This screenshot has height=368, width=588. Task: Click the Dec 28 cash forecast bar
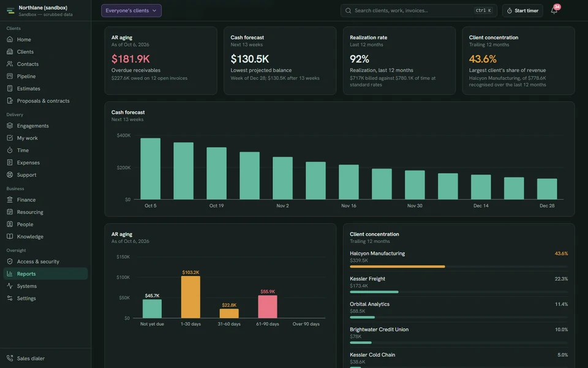pos(547,189)
